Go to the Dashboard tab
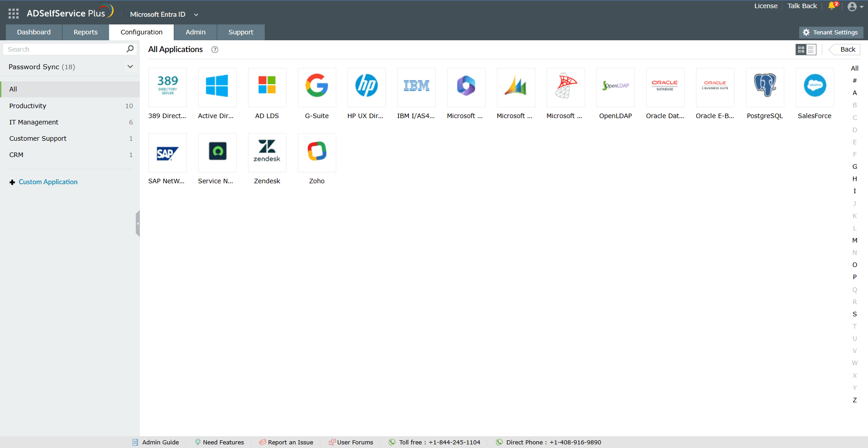 point(34,32)
